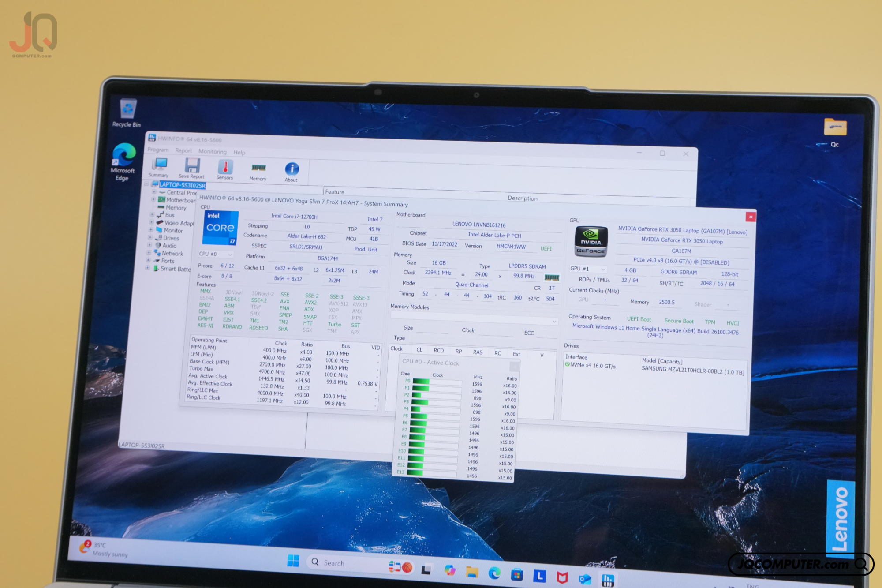Select Ports tree node

pyautogui.click(x=168, y=261)
